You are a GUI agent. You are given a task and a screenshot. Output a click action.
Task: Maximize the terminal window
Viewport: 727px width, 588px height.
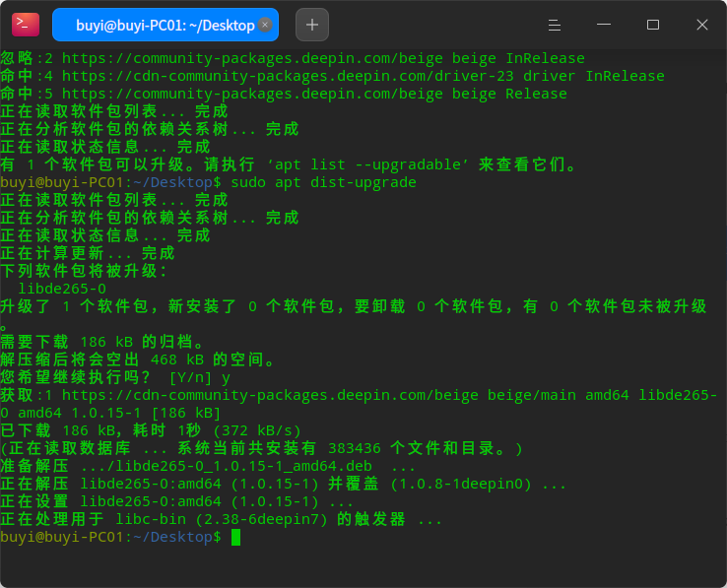(x=653, y=25)
